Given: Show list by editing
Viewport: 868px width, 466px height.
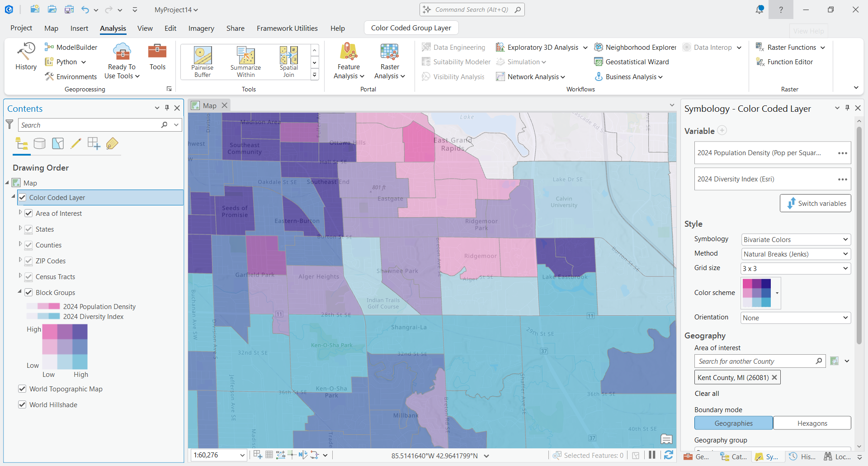Looking at the screenshot, I should click(x=76, y=144).
